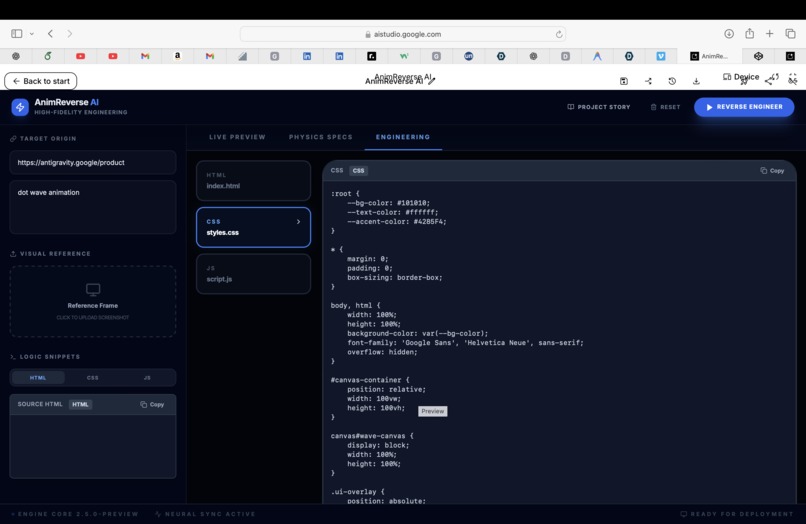Viewport: 806px width, 524px height.
Task: Switch to the Vimeo browser tab
Action: click(661, 56)
